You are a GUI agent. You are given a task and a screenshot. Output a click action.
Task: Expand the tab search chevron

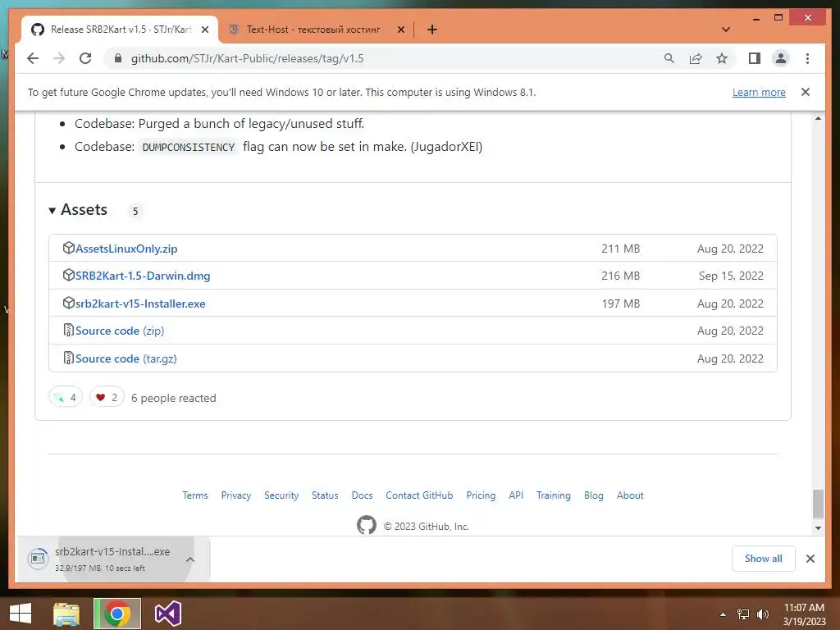[726, 30]
